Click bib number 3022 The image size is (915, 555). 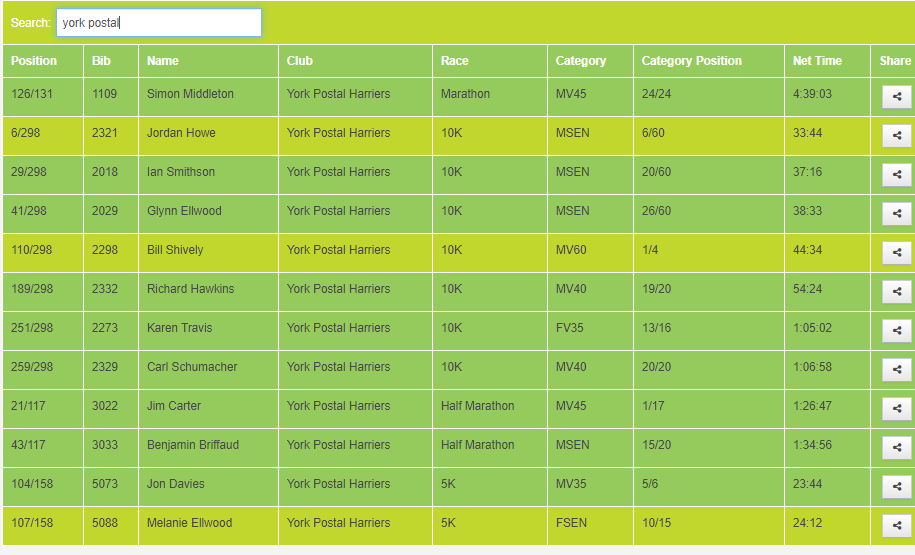(104, 406)
